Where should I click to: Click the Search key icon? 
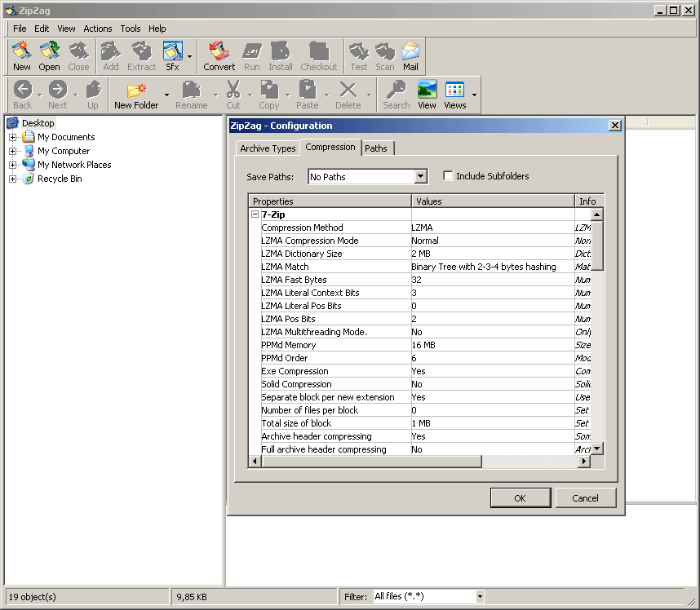[396, 95]
